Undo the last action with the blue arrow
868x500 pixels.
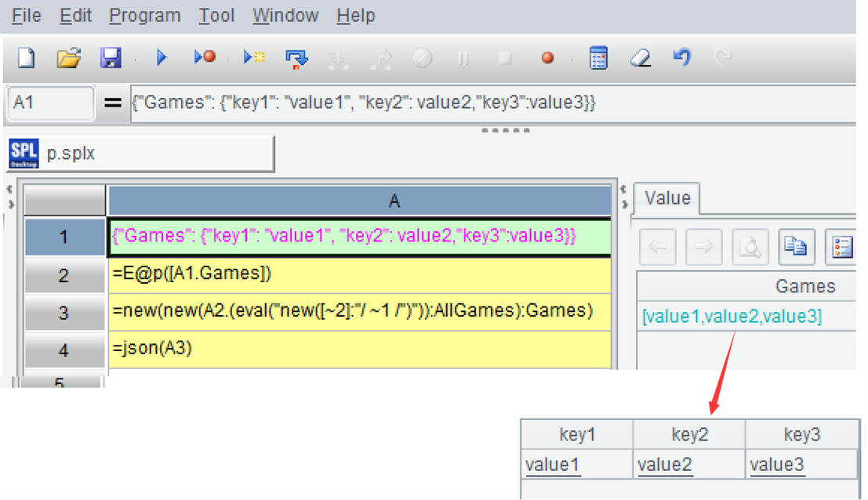coord(682,57)
